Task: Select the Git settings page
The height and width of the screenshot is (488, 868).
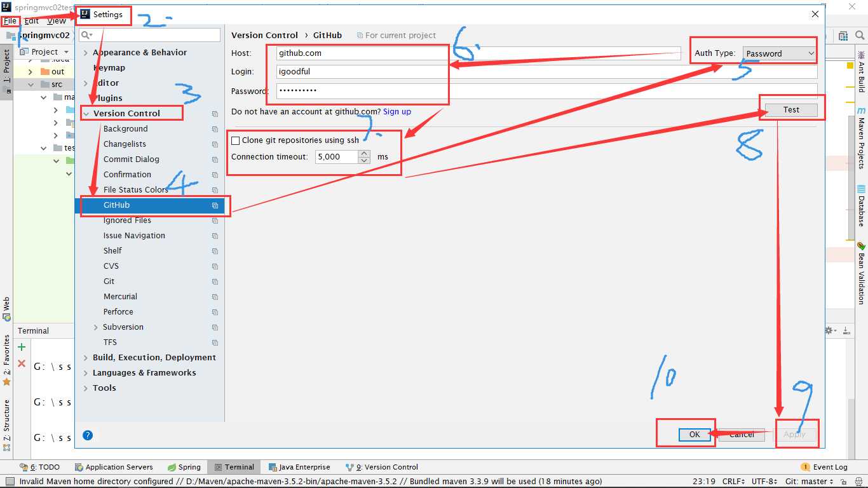Action: point(109,281)
